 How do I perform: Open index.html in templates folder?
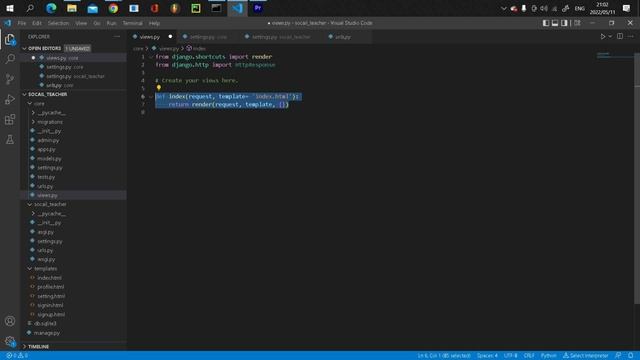49,278
